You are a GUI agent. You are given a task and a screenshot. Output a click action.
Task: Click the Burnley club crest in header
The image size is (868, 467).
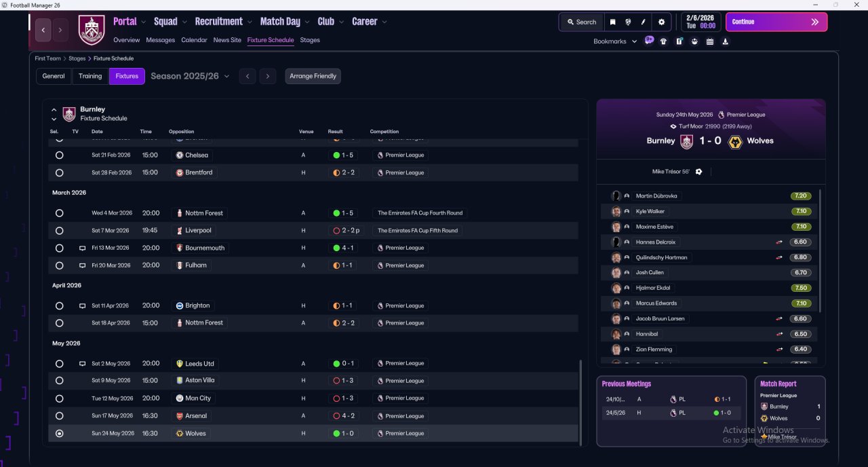tap(92, 30)
